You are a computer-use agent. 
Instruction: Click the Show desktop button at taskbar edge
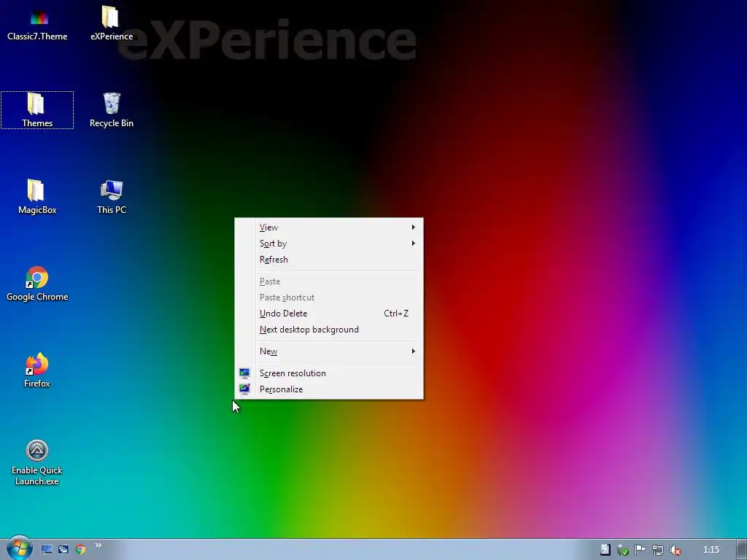coord(741,550)
